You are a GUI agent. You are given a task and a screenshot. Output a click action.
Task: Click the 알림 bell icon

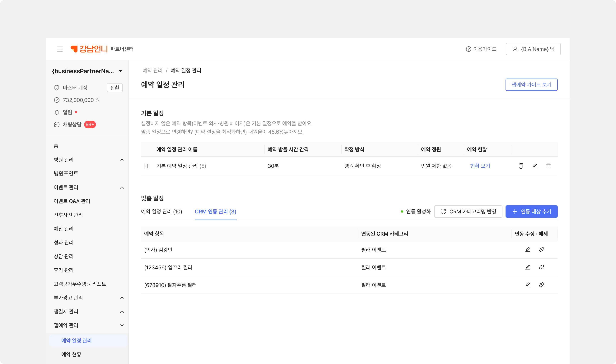pyautogui.click(x=57, y=112)
